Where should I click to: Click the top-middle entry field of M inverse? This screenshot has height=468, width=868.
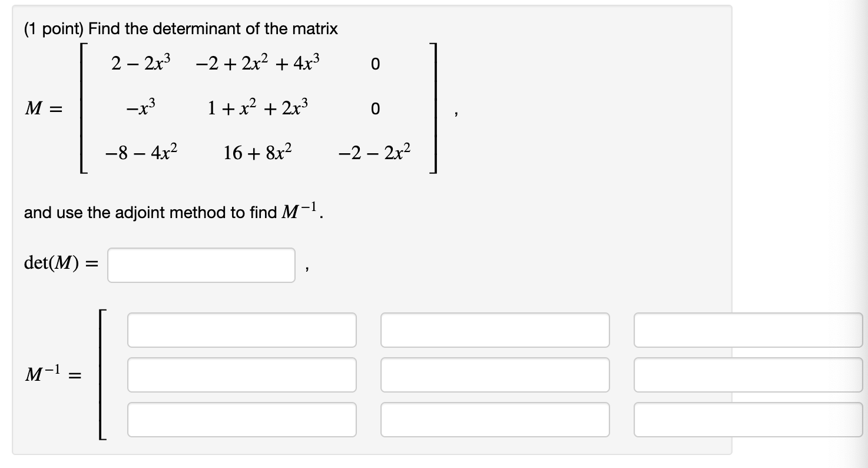coord(495,330)
